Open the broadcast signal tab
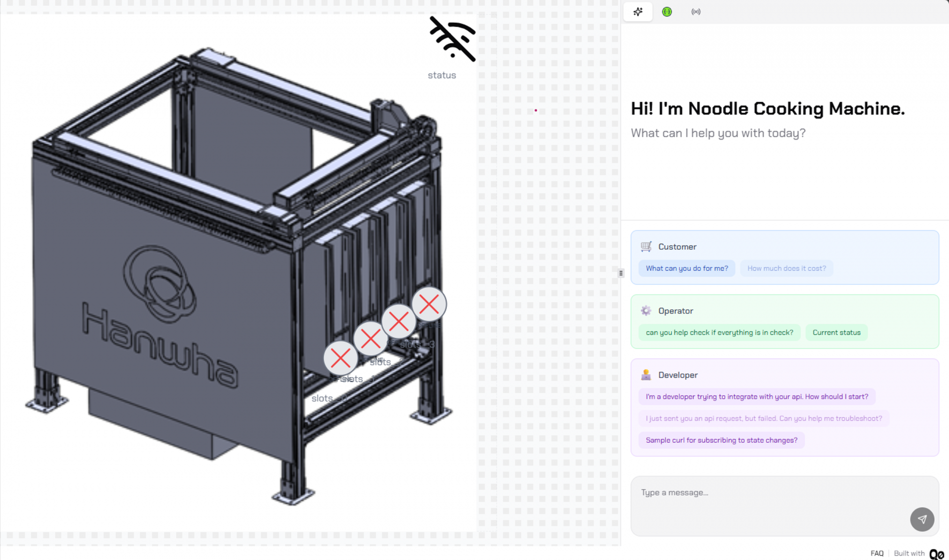 [695, 12]
